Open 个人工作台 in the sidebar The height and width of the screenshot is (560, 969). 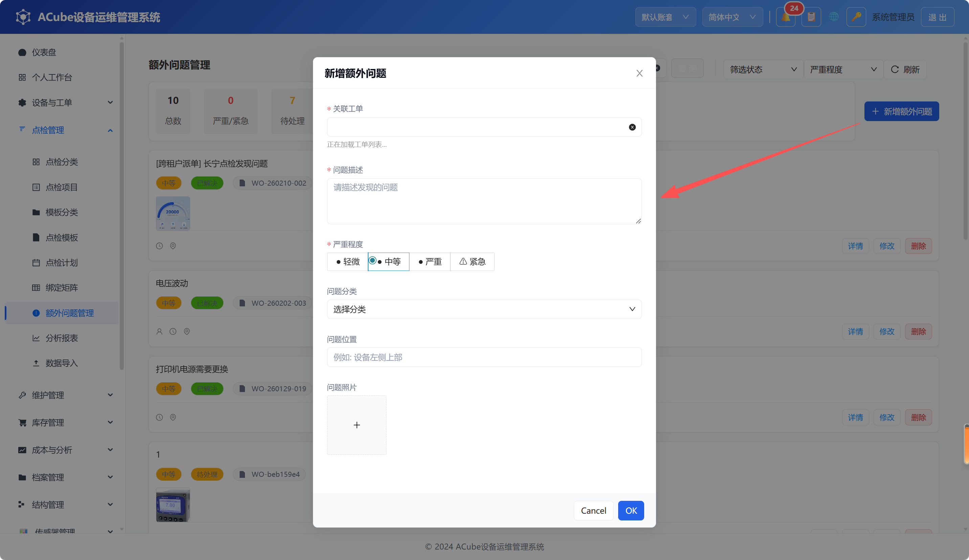pyautogui.click(x=52, y=77)
